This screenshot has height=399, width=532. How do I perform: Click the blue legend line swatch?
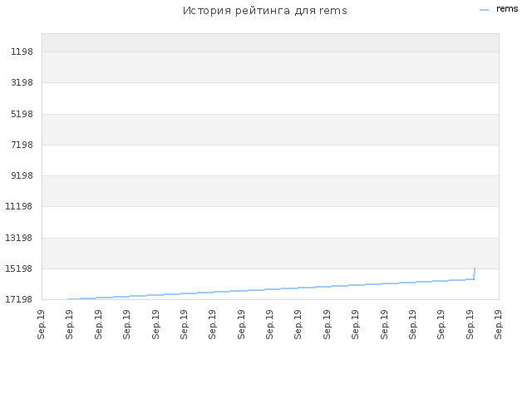(484, 10)
